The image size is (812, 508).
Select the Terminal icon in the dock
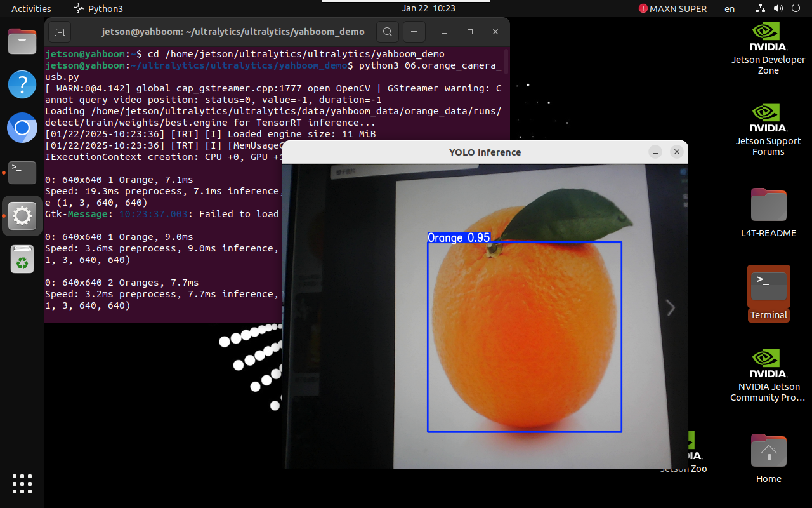pos(22,172)
